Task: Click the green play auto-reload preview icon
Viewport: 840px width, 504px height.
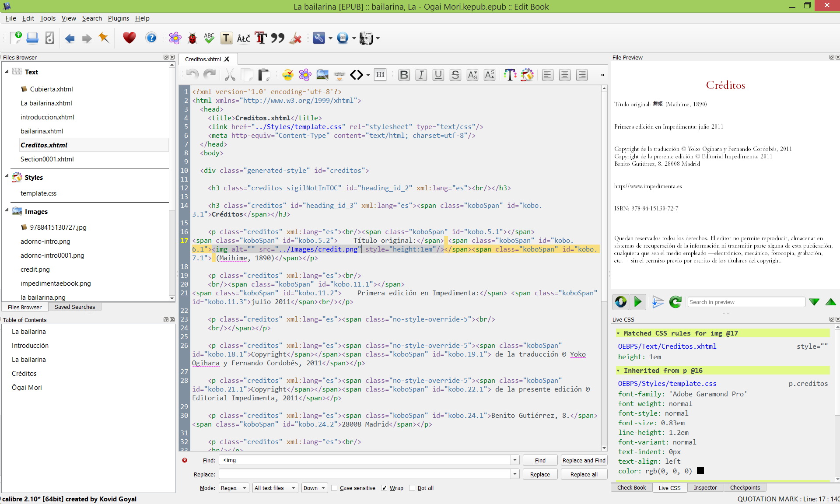Action: coord(638,301)
